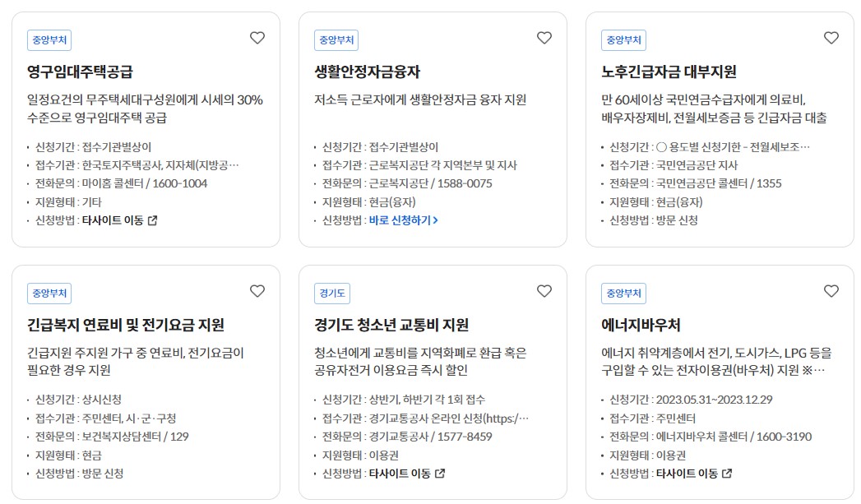Viewport: 861px width, 504px height.
Task: Toggle favorite on 긴급복지 연료비 card
Action: point(257,291)
